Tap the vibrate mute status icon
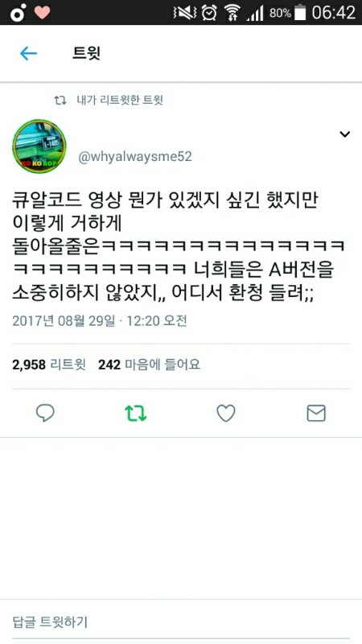Screen dimensions: 362x644 (184, 13)
